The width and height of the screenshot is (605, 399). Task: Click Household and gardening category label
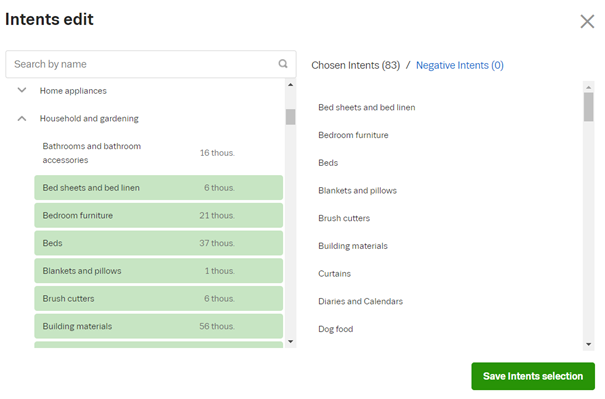89,118
